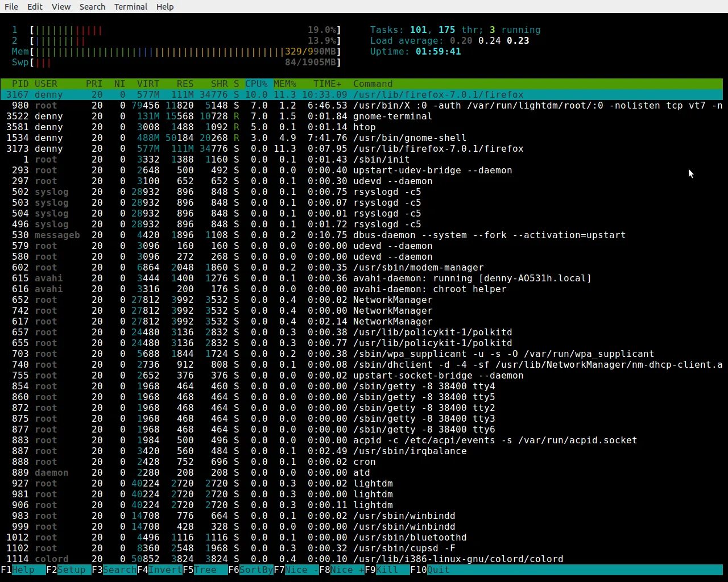Sort by the CPU% column header
The height and width of the screenshot is (582, 728).
(x=257, y=84)
